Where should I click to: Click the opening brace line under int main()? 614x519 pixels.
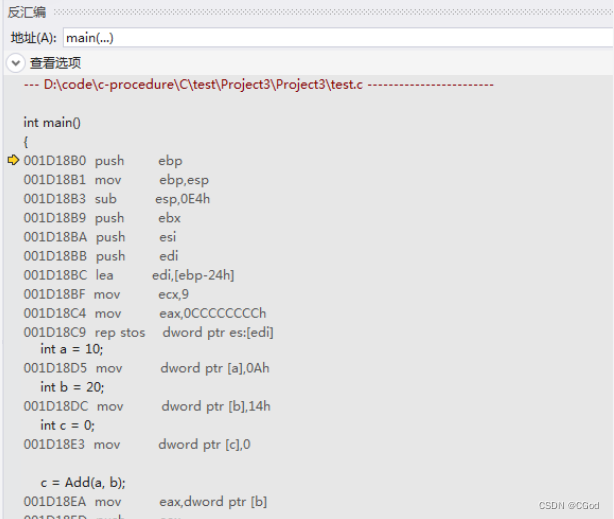26,141
